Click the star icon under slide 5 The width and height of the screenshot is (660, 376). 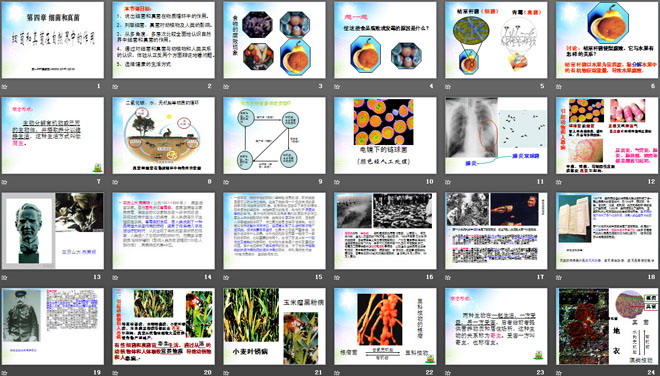448,86
